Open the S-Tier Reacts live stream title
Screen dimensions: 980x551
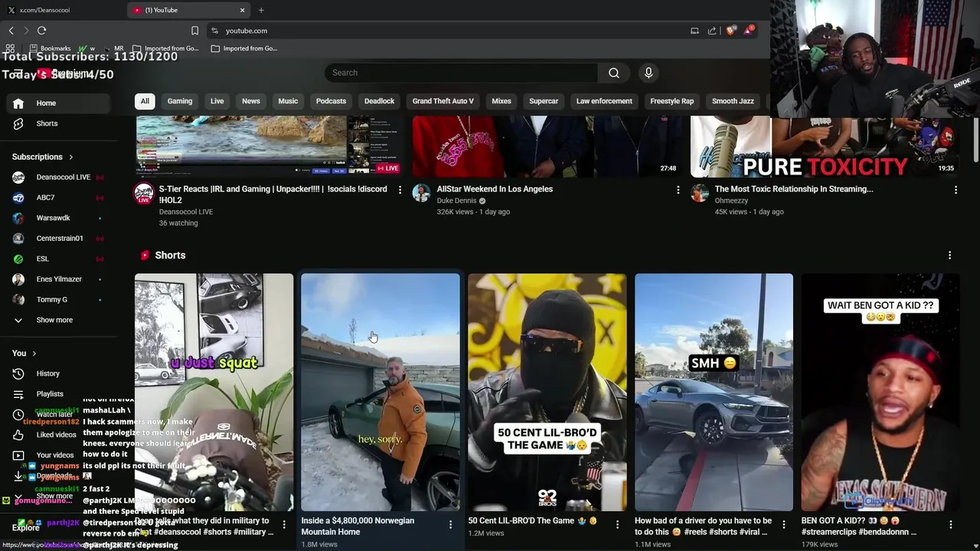pyautogui.click(x=273, y=194)
